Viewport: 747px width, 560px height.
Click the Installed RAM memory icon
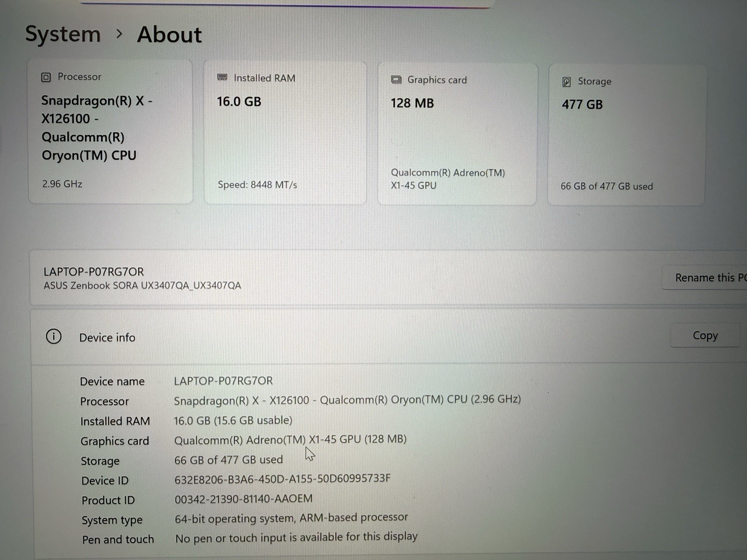point(222,77)
